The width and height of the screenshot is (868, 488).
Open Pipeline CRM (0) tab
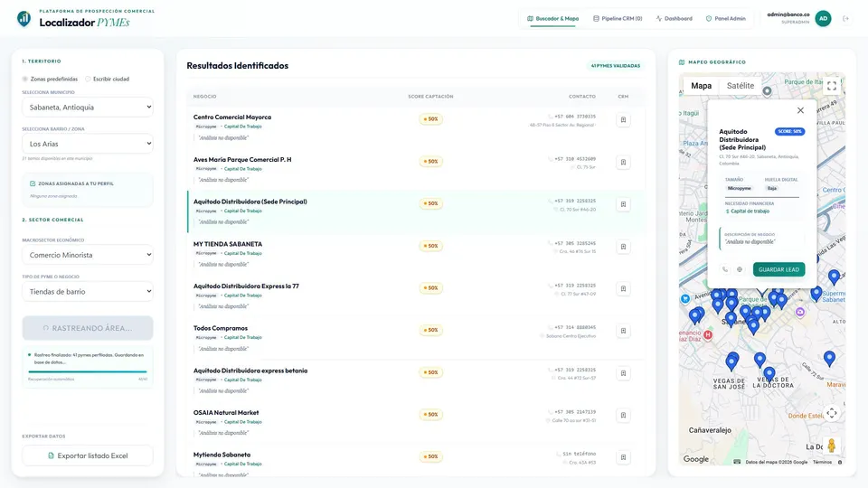tap(618, 18)
